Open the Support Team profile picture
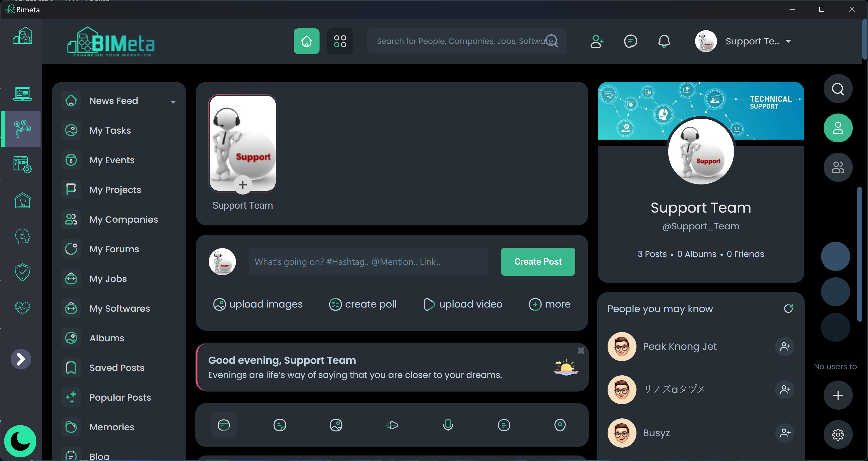The height and width of the screenshot is (461, 868). 701,151
